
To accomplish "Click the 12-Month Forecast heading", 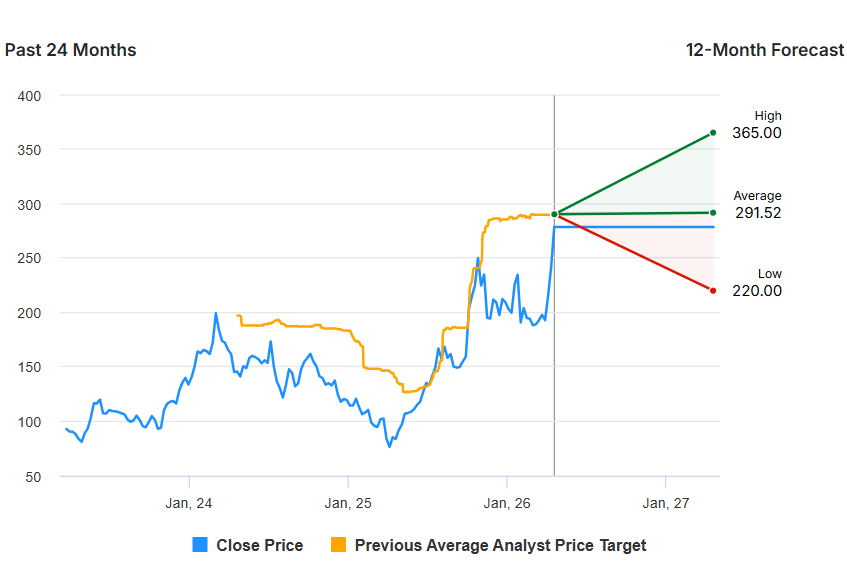I will (764, 50).
